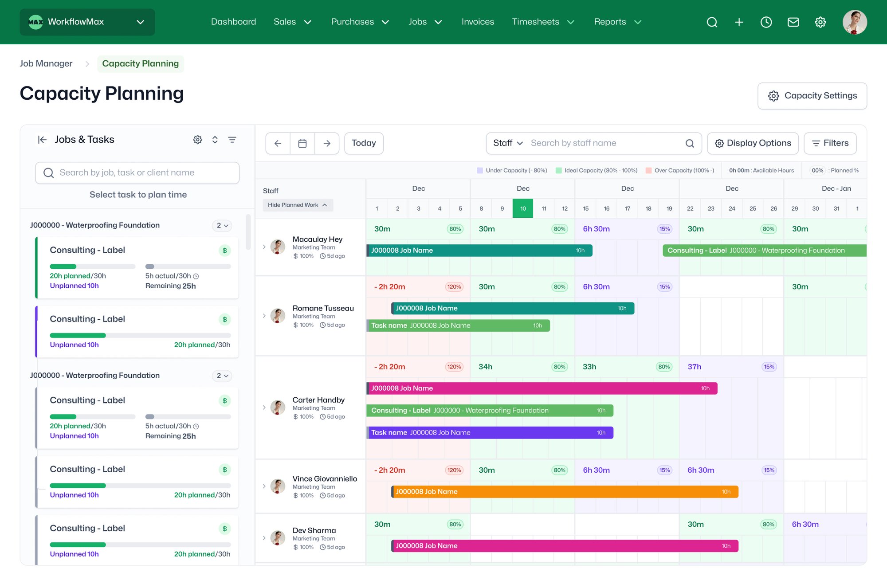Screen dimensions: 887x588
Task: Jump to Today in the calendar
Action: point(364,143)
